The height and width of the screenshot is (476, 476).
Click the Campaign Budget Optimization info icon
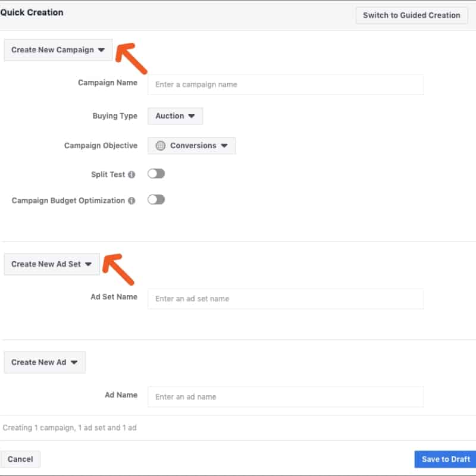[x=131, y=201]
